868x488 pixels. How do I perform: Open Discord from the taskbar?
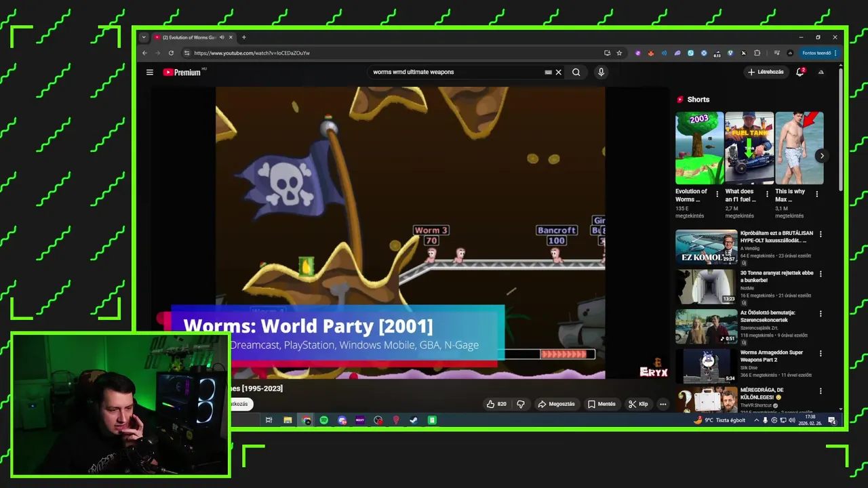[342, 420]
